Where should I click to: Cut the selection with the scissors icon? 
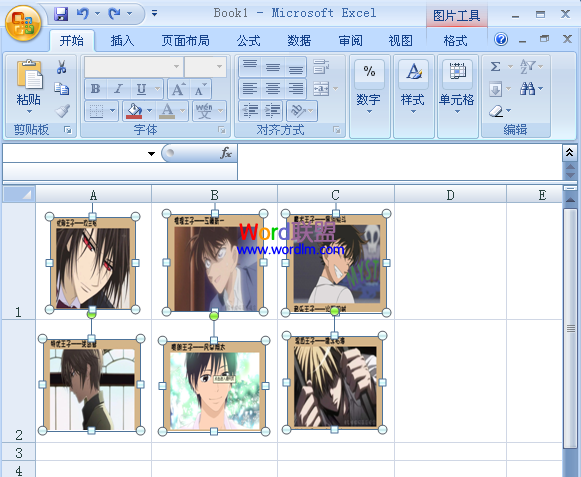[x=62, y=67]
